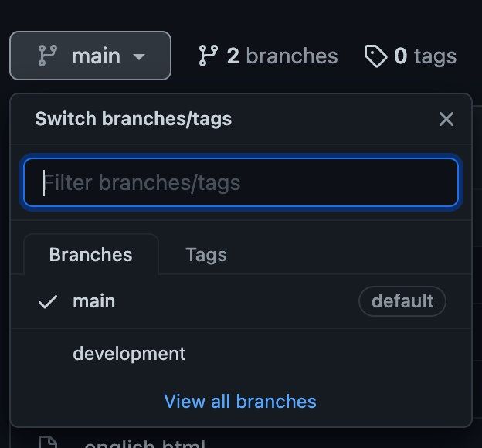Click the git branch icon in main button
The height and width of the screenshot is (448, 482).
coord(47,56)
